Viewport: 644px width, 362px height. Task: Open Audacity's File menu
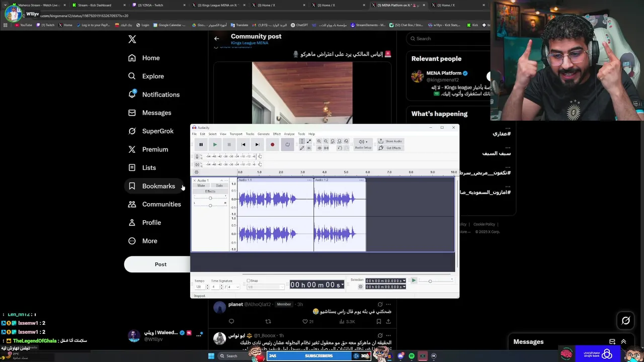click(194, 134)
